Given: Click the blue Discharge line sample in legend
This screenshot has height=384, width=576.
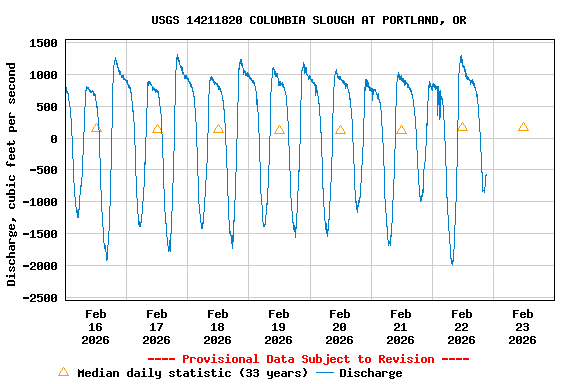Looking at the screenshot, I should pos(325,373).
